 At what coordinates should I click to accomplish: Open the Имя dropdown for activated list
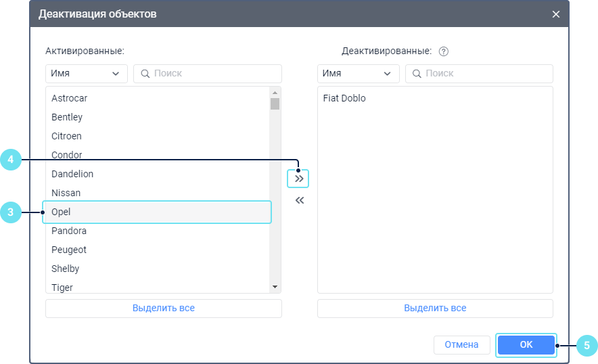point(87,74)
